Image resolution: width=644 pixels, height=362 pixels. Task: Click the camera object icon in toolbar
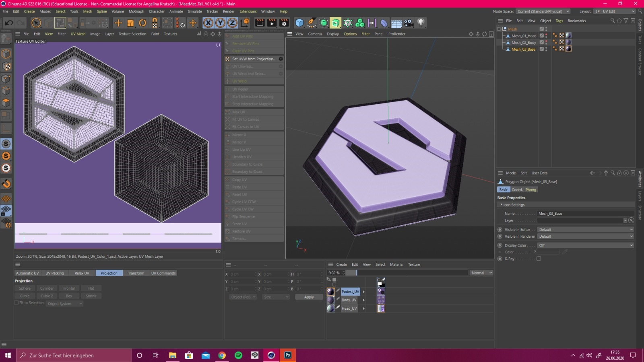tap(409, 23)
